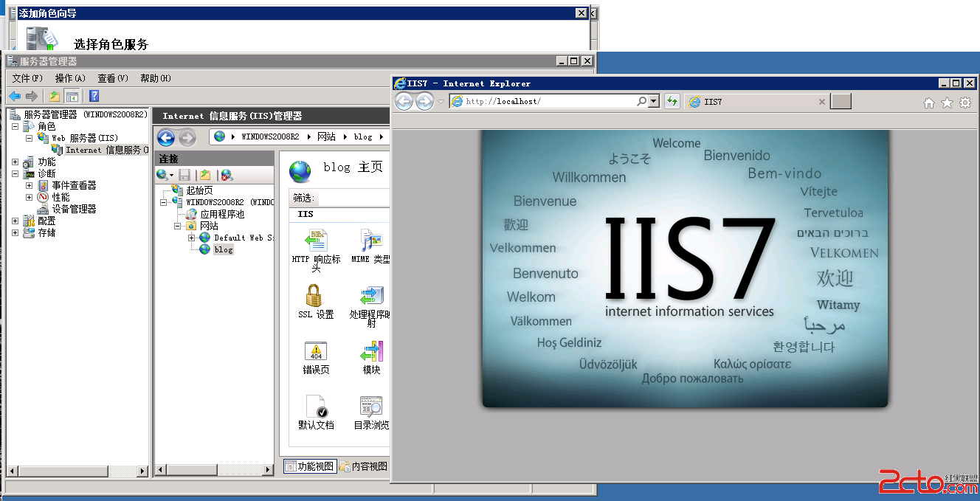
Task: Click the up-one-level folder icon in Server Manager toolbar
Action: coord(55,96)
